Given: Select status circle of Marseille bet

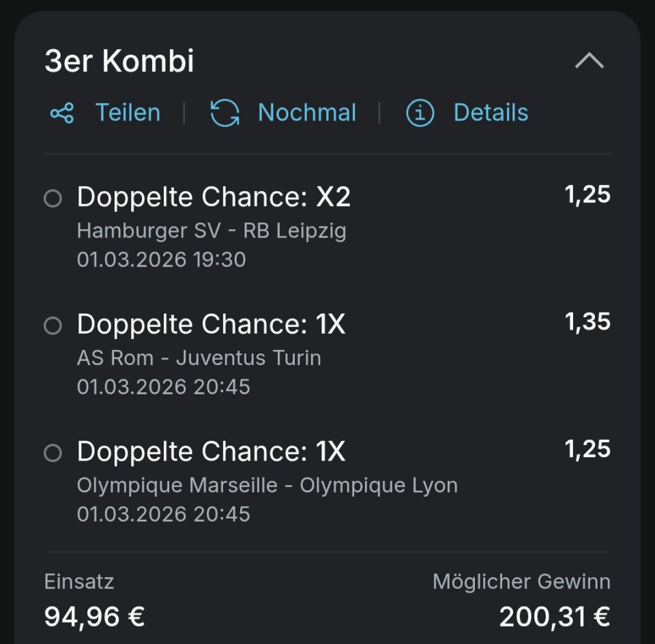Looking at the screenshot, I should click(x=53, y=453).
